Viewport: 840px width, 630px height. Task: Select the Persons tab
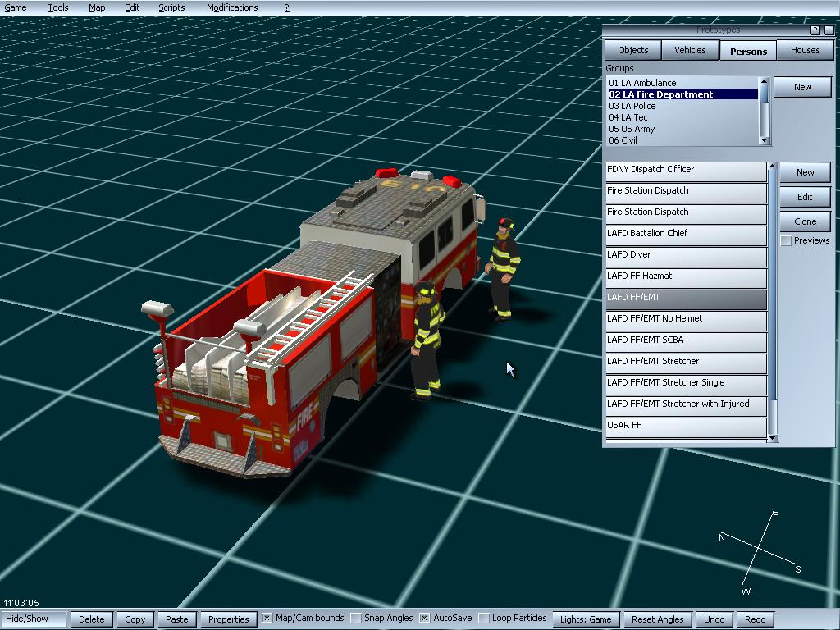pos(748,51)
